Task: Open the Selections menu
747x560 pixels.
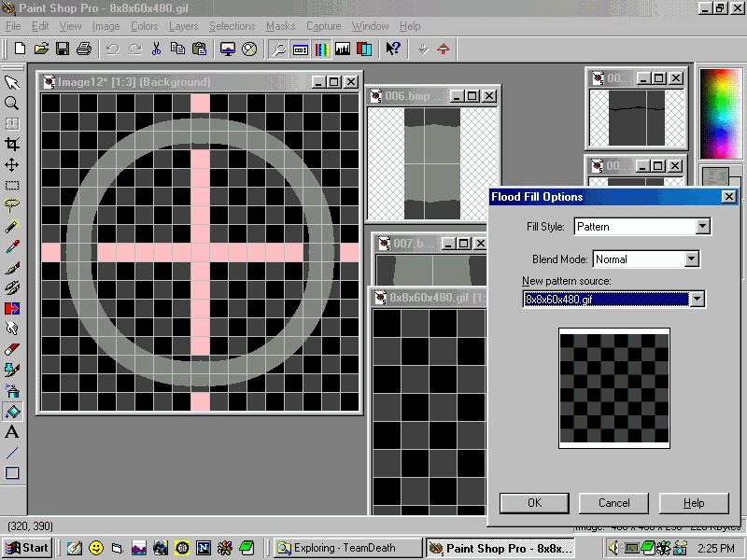Action: [232, 26]
